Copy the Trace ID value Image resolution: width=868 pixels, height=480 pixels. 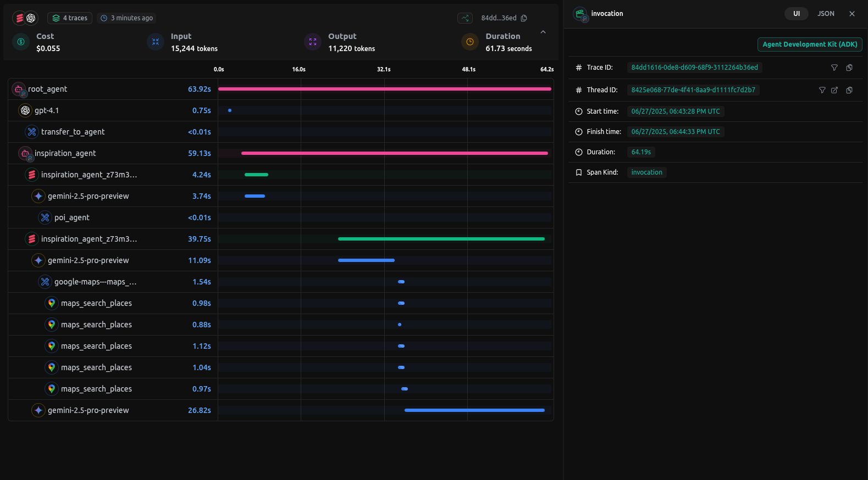(849, 68)
